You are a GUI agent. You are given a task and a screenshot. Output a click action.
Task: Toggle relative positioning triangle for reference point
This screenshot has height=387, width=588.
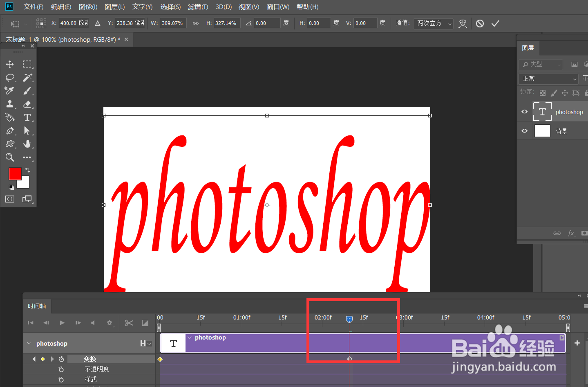[98, 23]
